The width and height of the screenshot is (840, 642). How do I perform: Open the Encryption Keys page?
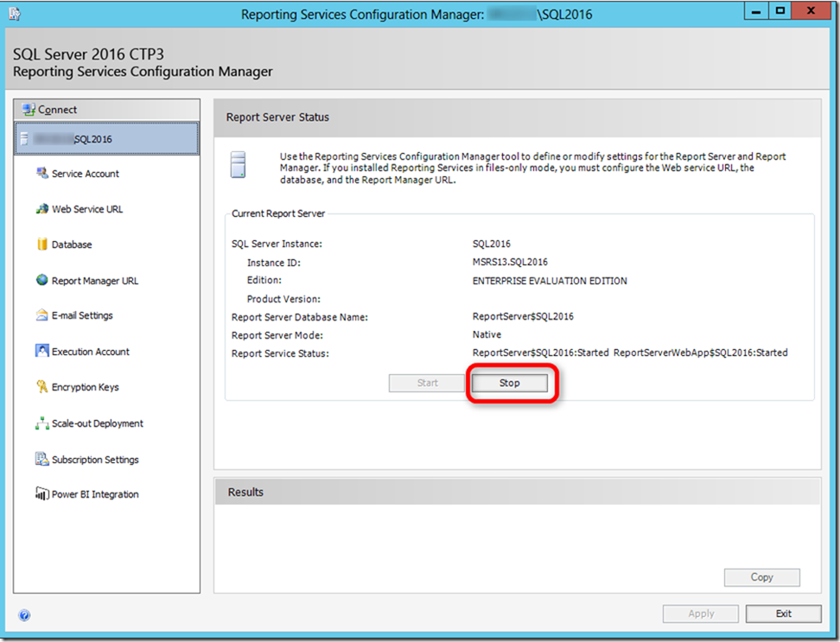(x=86, y=387)
